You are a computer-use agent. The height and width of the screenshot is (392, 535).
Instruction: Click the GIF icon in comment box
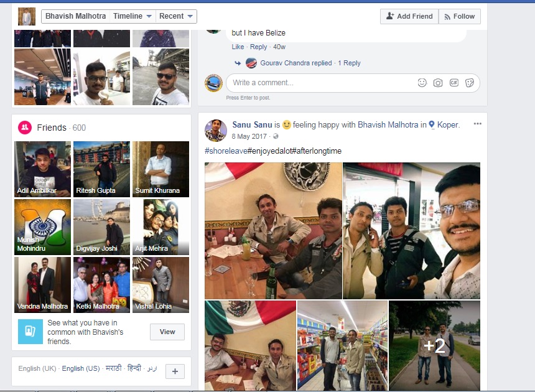click(454, 83)
